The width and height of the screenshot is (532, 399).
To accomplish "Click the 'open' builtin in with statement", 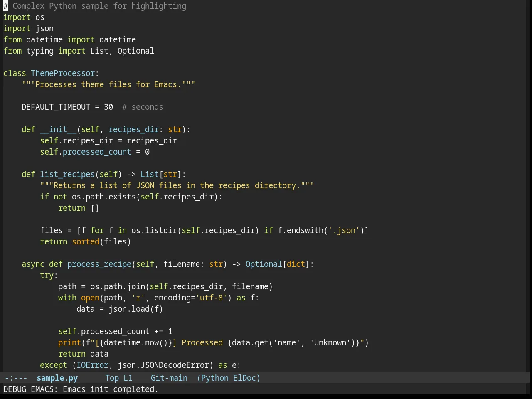I will (90, 298).
